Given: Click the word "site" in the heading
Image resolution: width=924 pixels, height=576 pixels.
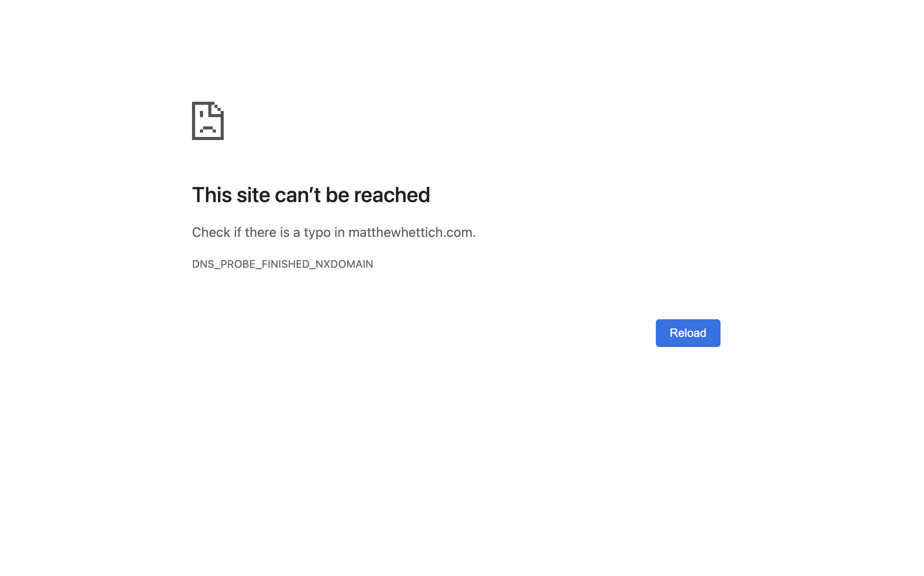Looking at the screenshot, I should point(253,195).
